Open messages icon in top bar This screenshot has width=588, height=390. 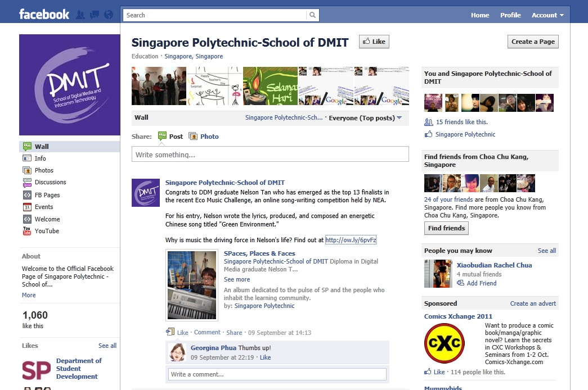click(95, 15)
